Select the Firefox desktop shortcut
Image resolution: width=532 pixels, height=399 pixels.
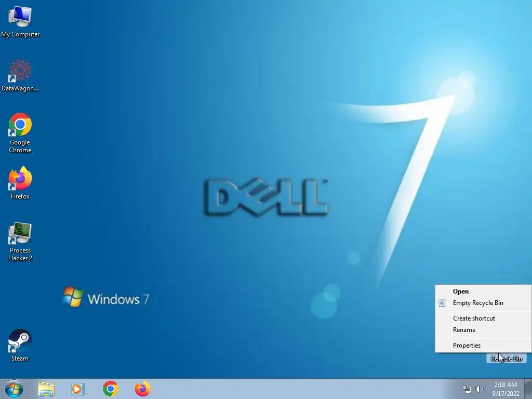(x=20, y=182)
